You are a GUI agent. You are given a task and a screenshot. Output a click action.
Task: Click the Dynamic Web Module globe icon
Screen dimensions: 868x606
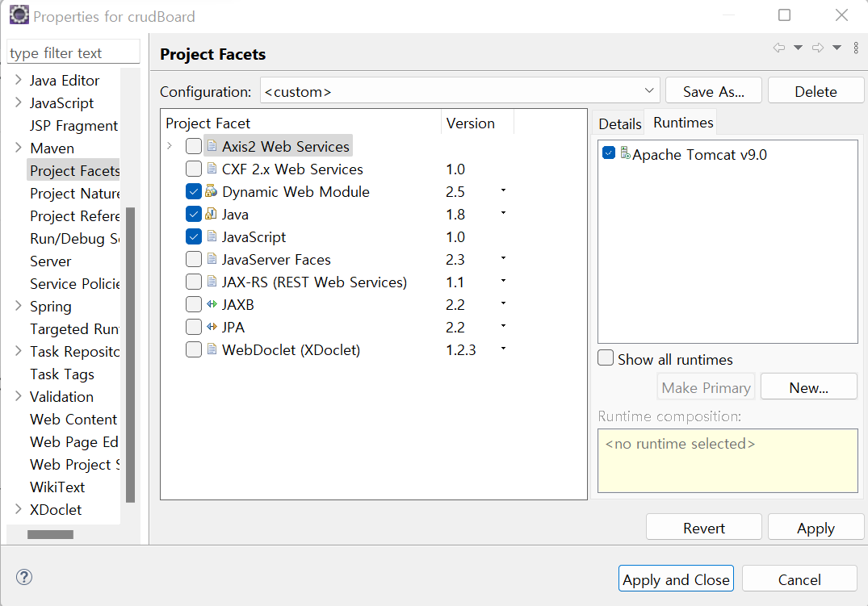tap(211, 191)
